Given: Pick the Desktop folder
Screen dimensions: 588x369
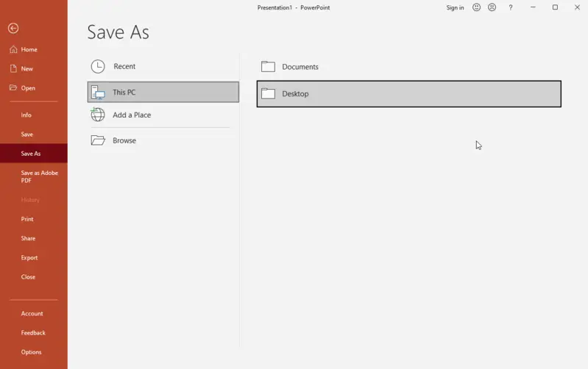Looking at the screenshot, I should click(409, 93).
